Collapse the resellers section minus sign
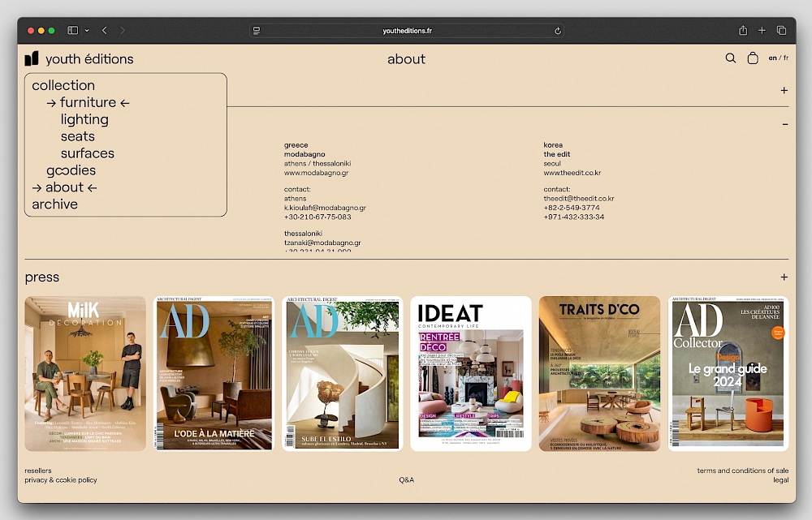812x520 pixels. point(784,124)
